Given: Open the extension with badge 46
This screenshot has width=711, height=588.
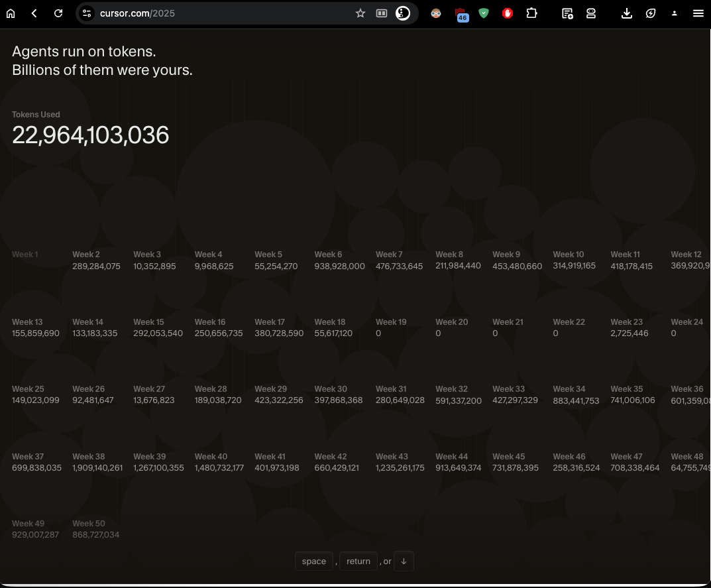Looking at the screenshot, I should [461, 15].
